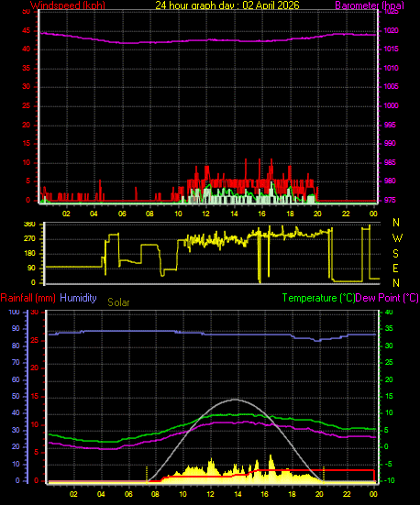Click the blue 50 on the humidity axis
The width and height of the screenshot is (420, 505).
coord(16,396)
